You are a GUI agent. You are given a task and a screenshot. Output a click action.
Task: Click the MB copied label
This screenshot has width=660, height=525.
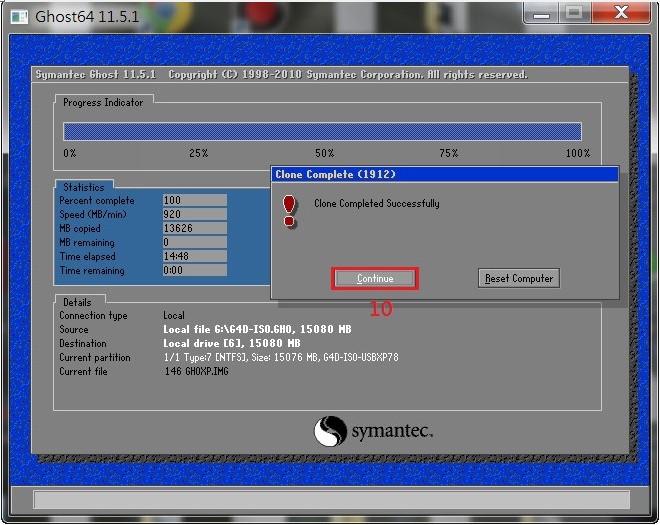pyautogui.click(x=80, y=229)
